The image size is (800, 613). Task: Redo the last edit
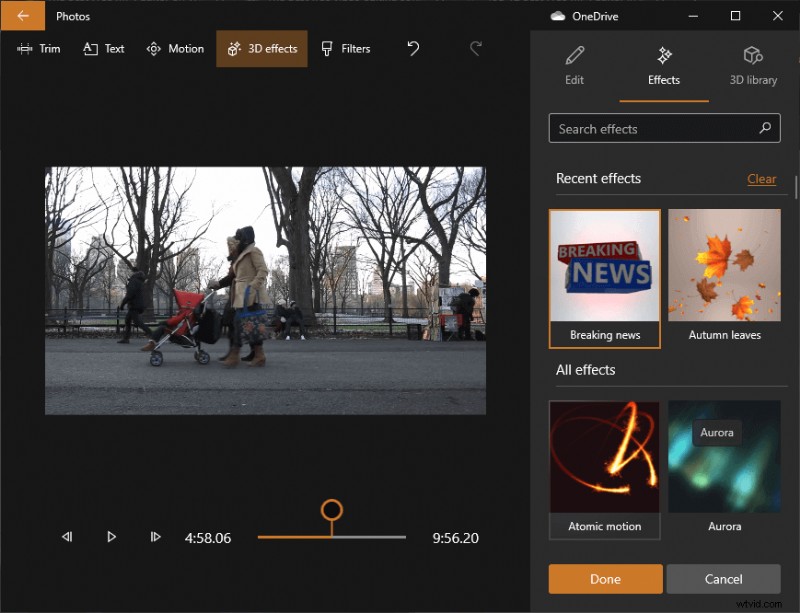[x=475, y=48]
